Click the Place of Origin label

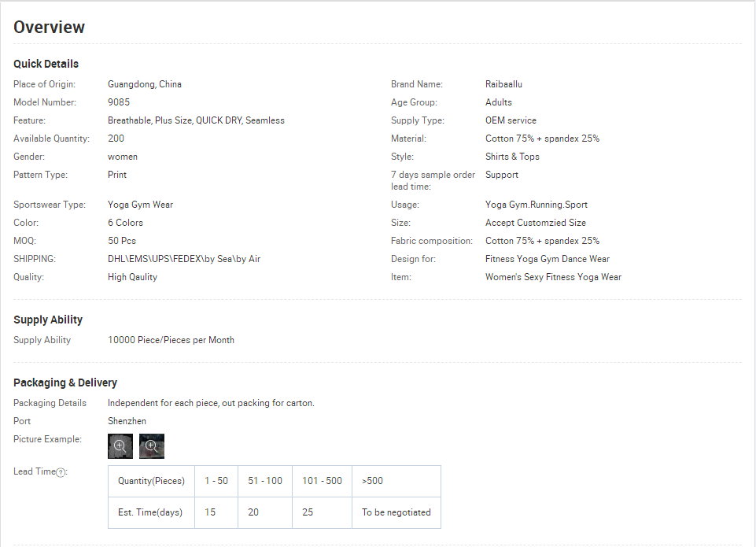[44, 84]
